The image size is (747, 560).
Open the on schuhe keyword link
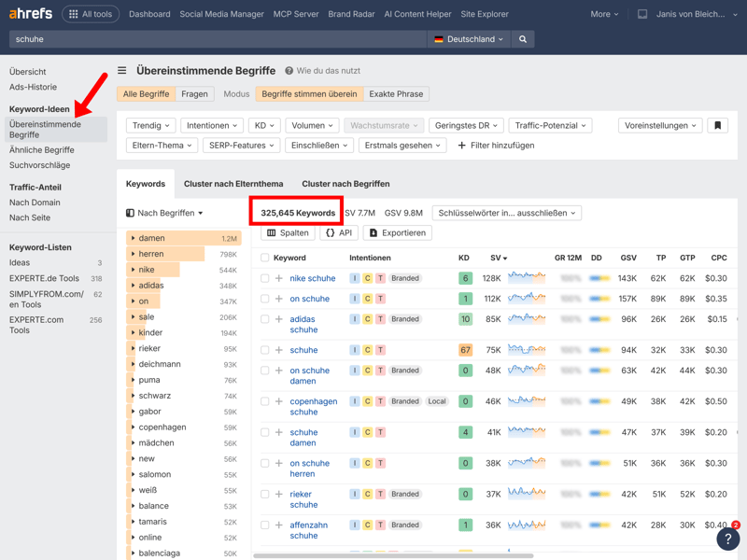309,299
